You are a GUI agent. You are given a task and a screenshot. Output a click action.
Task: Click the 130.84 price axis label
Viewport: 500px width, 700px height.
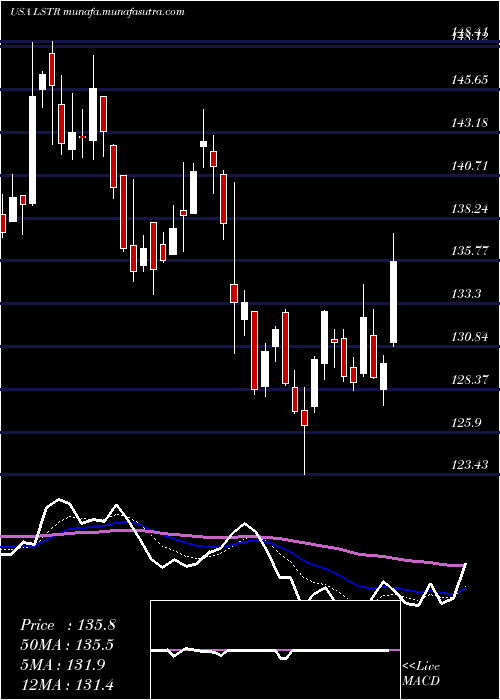point(469,337)
